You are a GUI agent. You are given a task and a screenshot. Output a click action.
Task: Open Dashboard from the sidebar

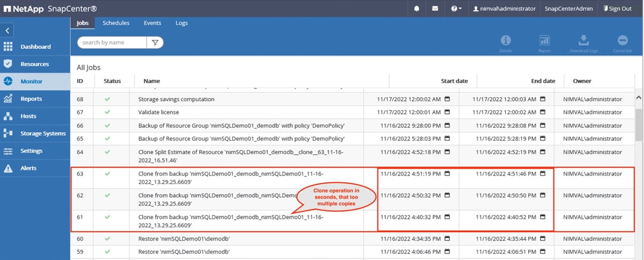35,47
